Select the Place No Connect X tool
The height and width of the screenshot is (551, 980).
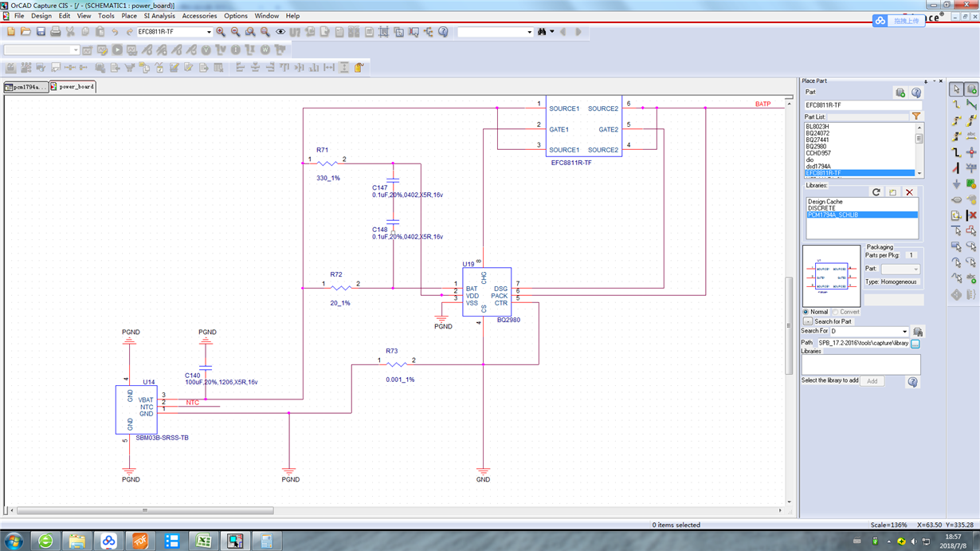[x=971, y=215]
